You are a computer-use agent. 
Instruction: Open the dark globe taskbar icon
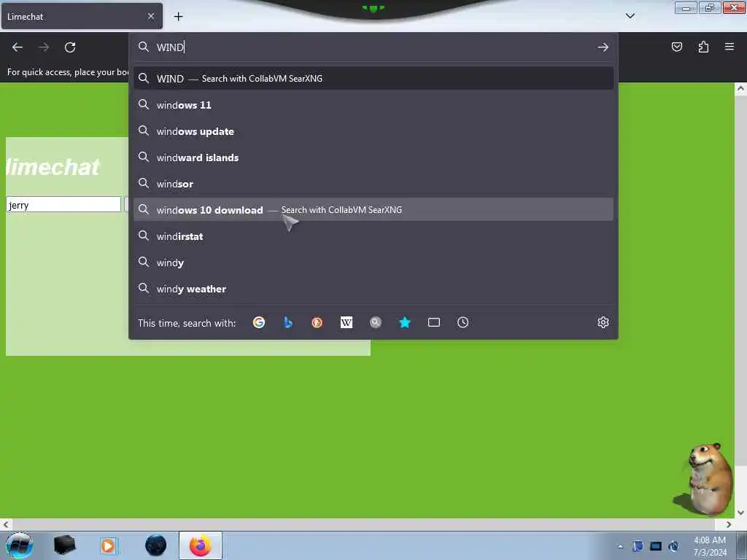pyautogui.click(x=156, y=545)
